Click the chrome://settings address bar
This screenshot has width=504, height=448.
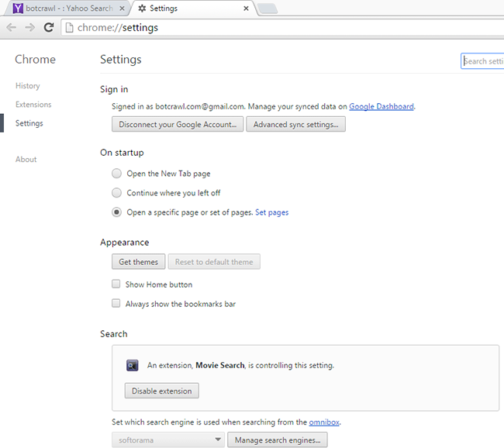coord(283,28)
